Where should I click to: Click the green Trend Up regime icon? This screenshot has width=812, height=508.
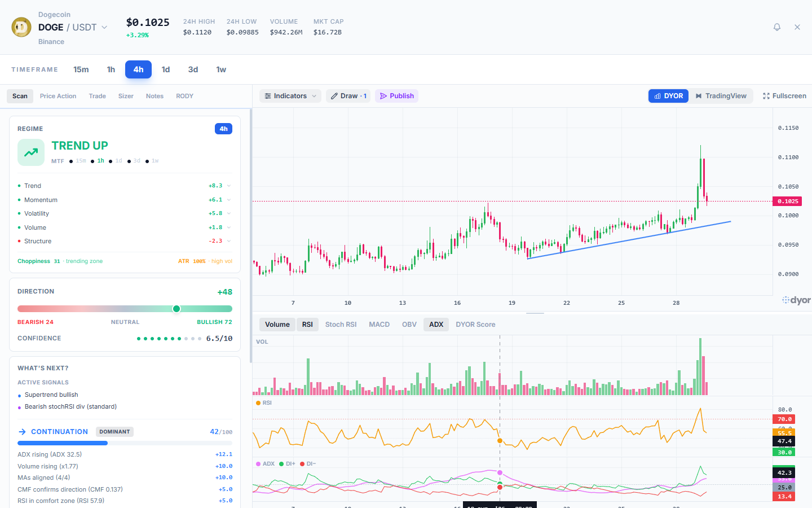point(31,152)
